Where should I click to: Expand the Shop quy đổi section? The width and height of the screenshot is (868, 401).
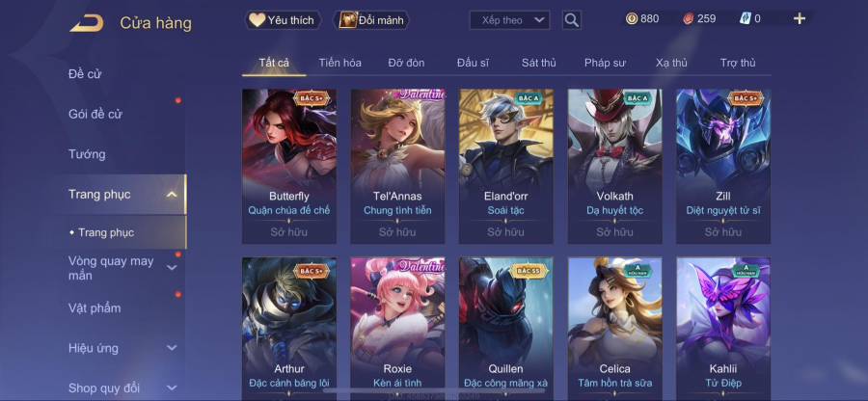click(173, 388)
